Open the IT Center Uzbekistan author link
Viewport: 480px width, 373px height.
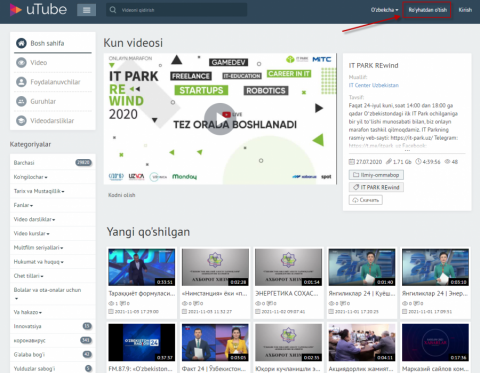tap(374, 85)
